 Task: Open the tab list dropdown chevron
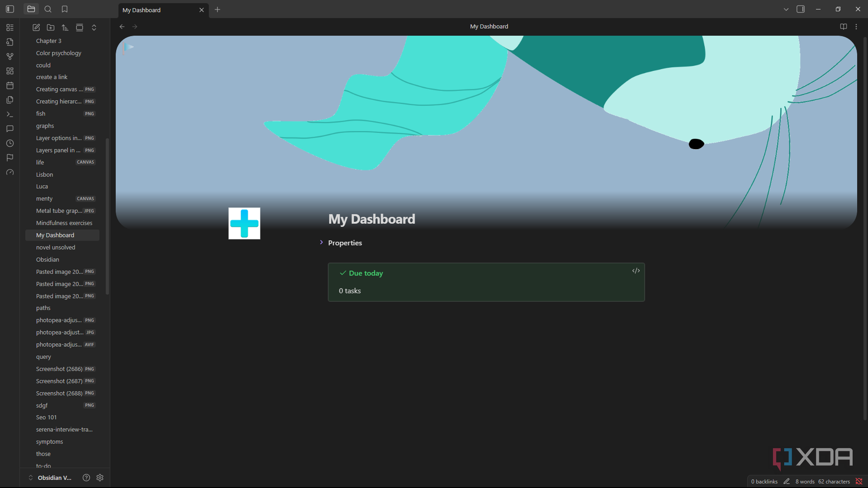point(786,9)
